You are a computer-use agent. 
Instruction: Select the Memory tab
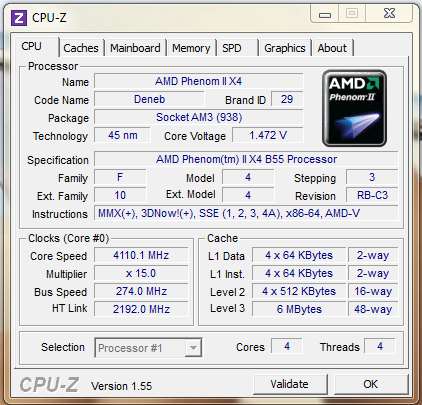pyautogui.click(x=191, y=48)
